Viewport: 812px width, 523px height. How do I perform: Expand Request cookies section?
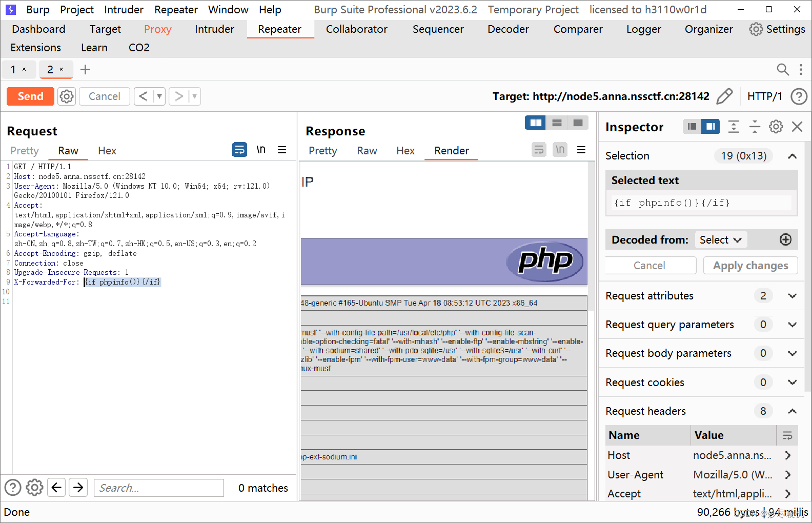tap(792, 383)
